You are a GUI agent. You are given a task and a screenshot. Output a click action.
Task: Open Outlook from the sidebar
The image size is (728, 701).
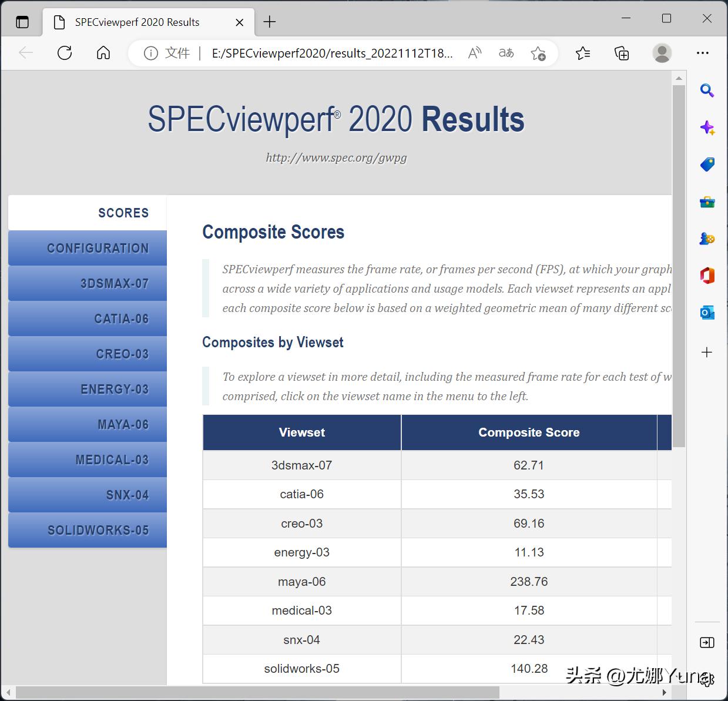[707, 312]
